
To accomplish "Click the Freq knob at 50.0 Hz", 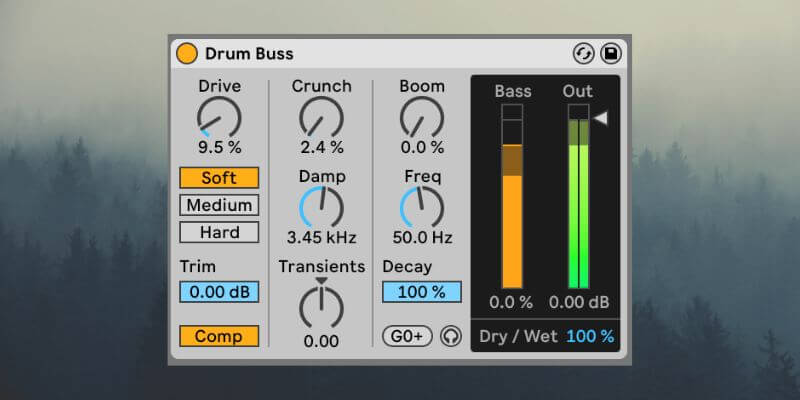I will [422, 207].
